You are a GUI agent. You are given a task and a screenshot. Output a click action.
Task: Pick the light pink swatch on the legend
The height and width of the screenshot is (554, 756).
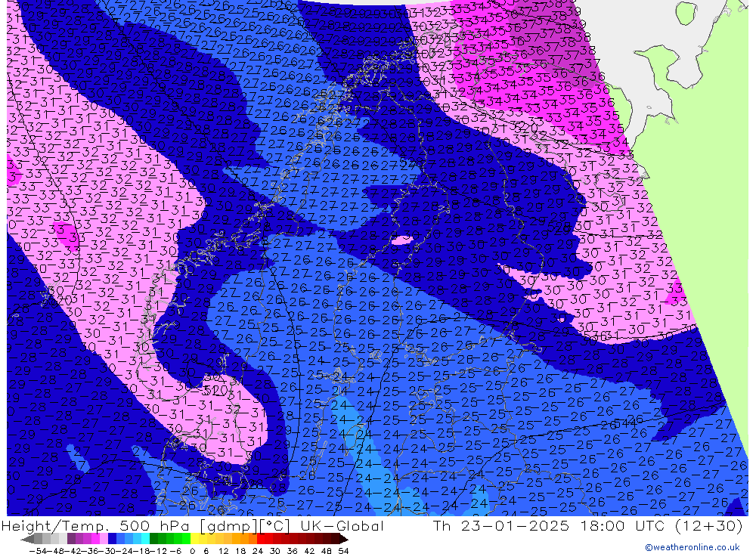[x=104, y=540]
